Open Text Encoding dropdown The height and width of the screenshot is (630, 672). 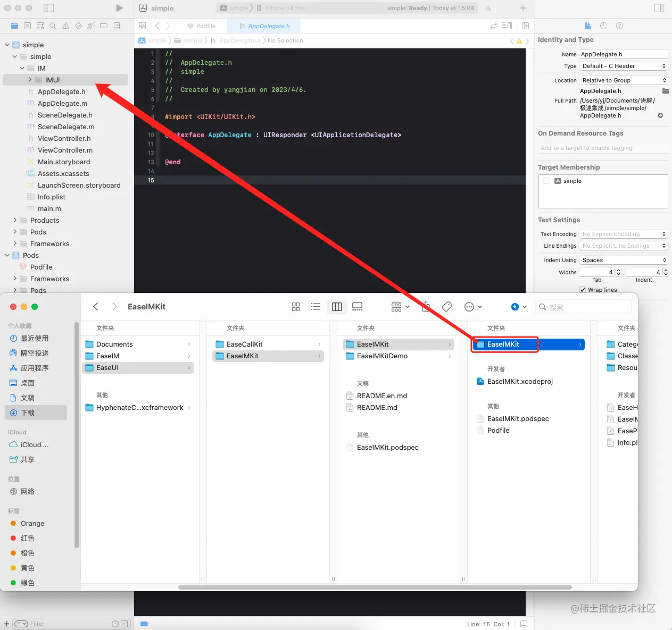tap(624, 234)
